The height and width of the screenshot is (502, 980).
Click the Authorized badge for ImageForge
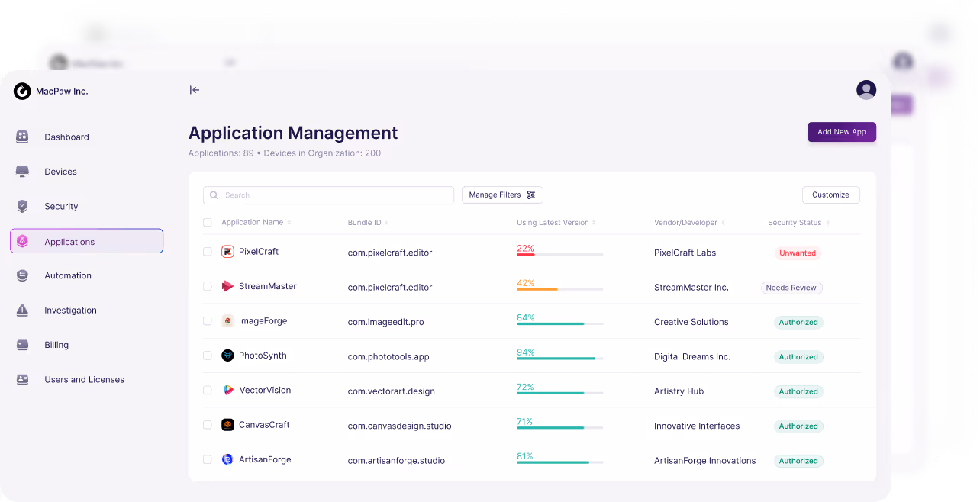click(798, 322)
